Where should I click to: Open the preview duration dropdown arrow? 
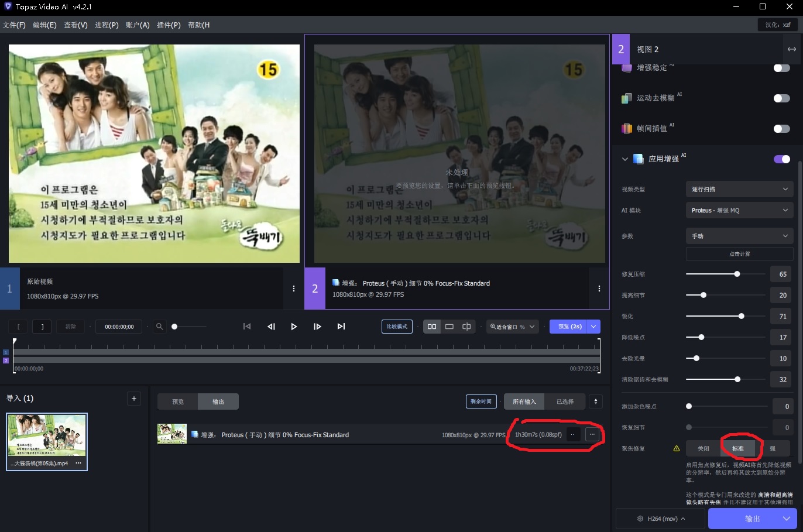(594, 327)
